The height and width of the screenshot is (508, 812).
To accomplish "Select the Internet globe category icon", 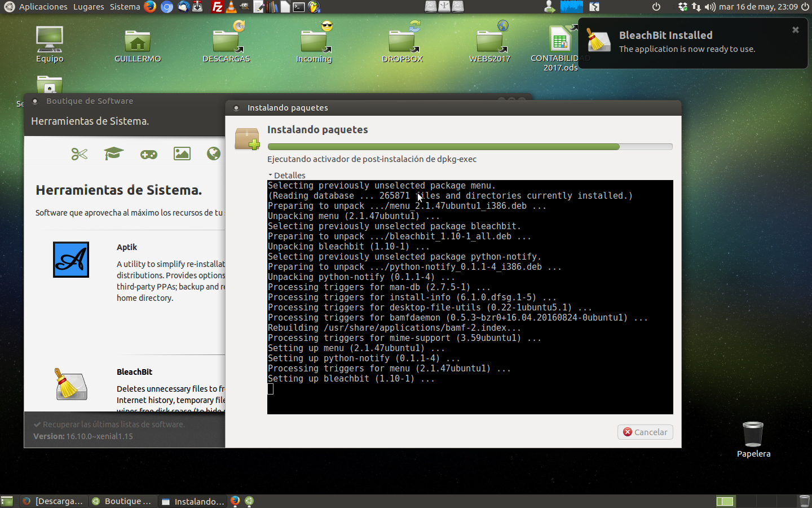I will [x=214, y=154].
